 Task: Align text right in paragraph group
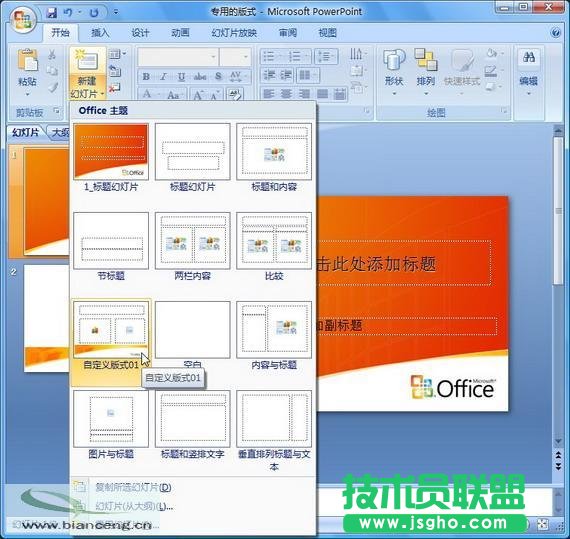click(x=304, y=94)
